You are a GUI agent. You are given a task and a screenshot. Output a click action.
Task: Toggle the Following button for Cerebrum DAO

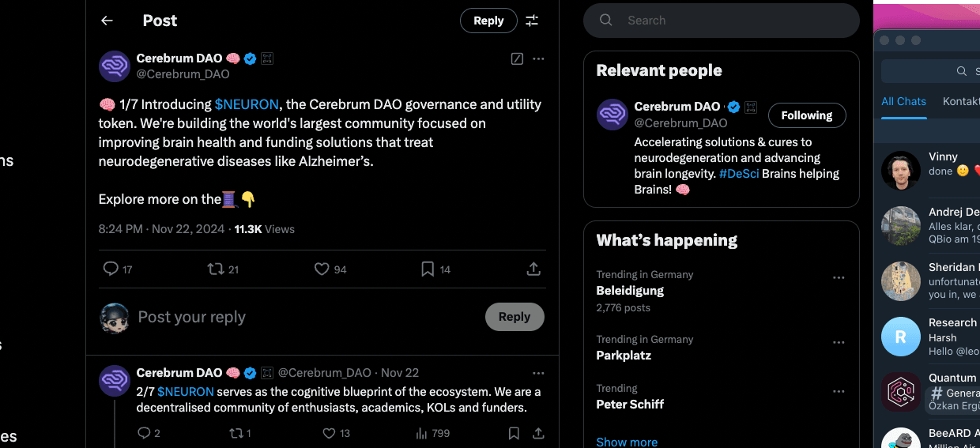pos(806,115)
